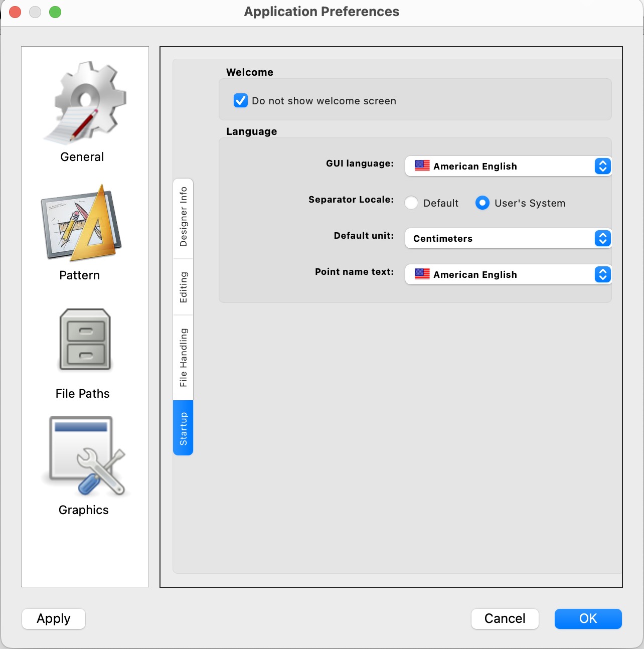Select the Graphics preferences icon
Image resolution: width=644 pixels, height=649 pixels.
coord(85,456)
